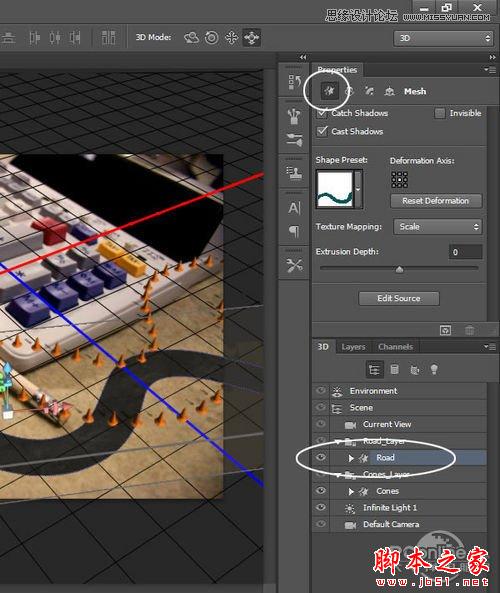Select the Roll 3D Object mode icon
The height and width of the screenshot is (593, 500).
coord(211,38)
